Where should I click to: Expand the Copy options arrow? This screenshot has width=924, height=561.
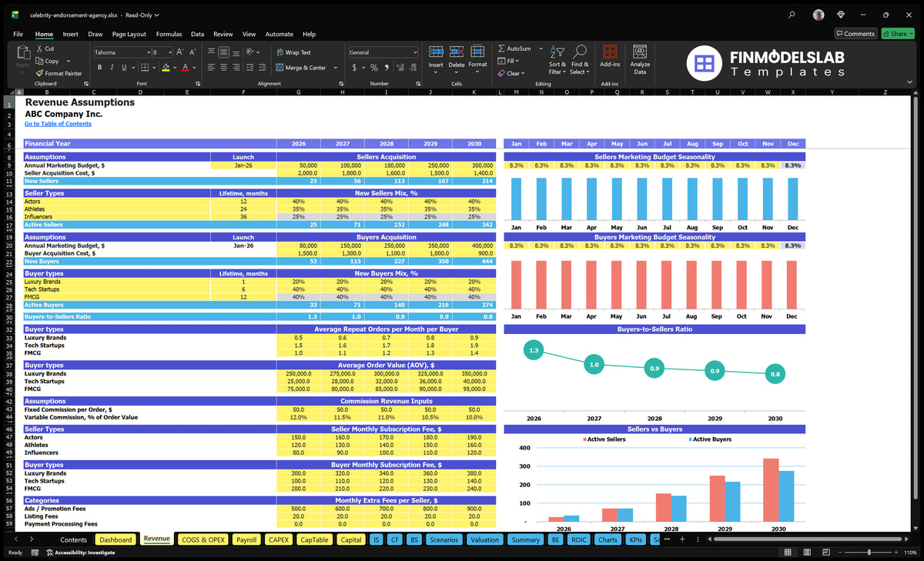(69, 61)
